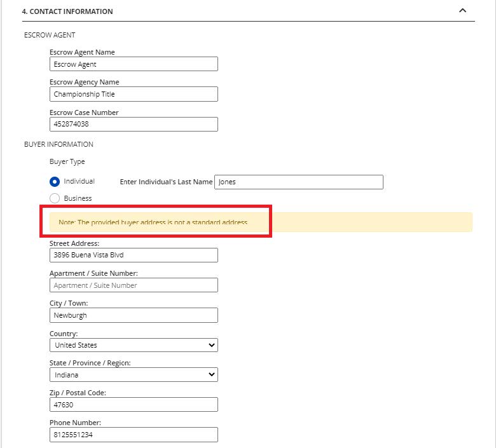Click the non-standard address note banner
This screenshot has height=448, width=496.
[x=261, y=222]
